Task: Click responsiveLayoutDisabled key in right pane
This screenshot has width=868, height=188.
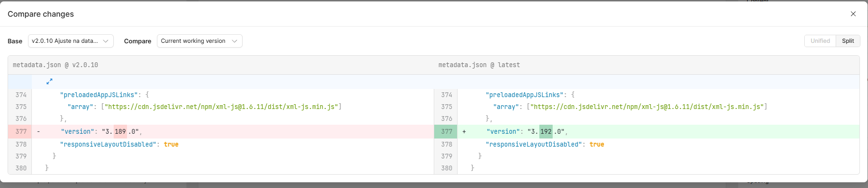Action: coord(534,144)
